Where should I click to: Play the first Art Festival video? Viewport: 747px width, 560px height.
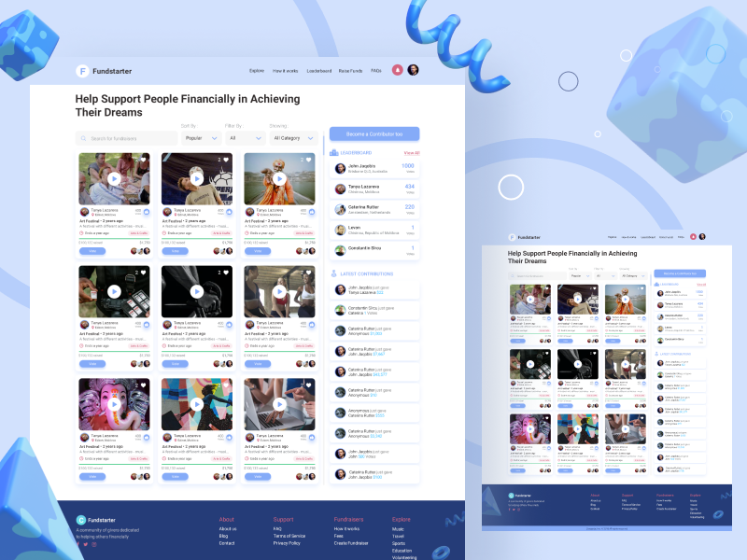coord(113,179)
